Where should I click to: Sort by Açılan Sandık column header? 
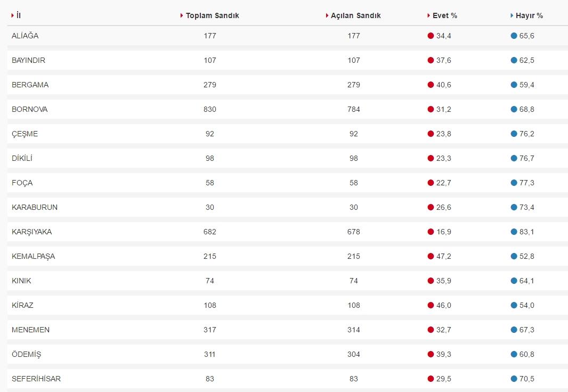coord(355,15)
